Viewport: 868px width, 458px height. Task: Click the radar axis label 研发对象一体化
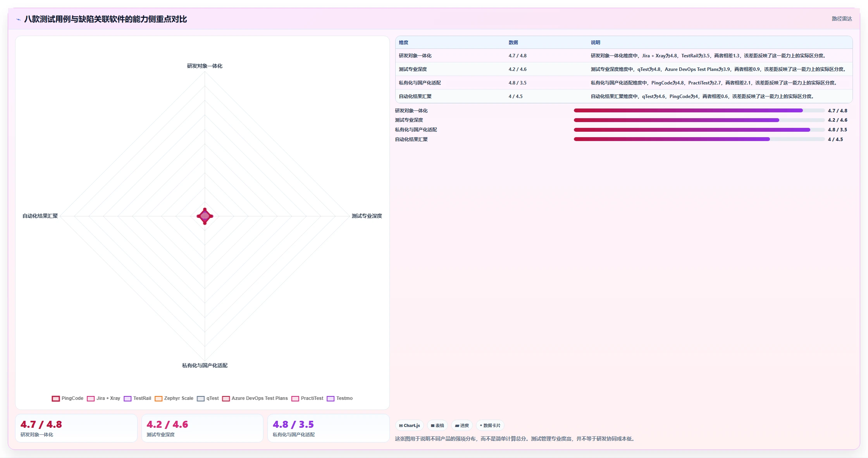tap(205, 66)
